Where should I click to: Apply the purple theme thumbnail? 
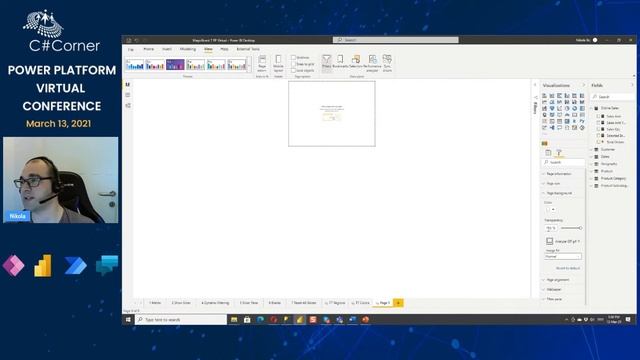176,64
